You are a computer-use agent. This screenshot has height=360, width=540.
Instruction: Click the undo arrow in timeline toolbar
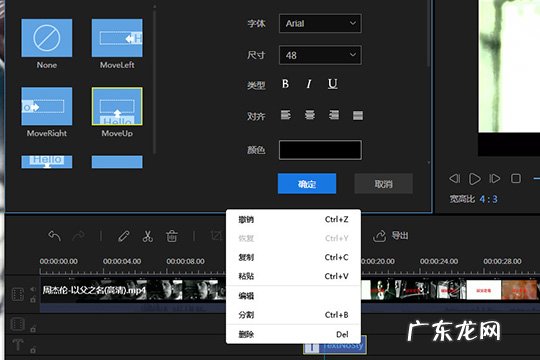[x=54, y=236]
